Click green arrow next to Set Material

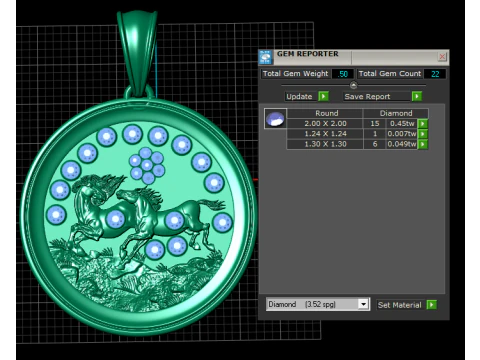pyautogui.click(x=432, y=305)
